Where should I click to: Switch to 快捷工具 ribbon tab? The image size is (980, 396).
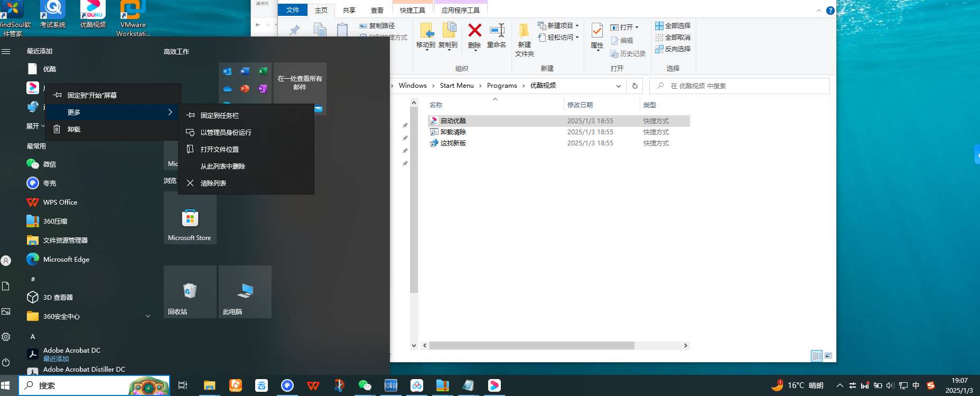pyautogui.click(x=413, y=10)
